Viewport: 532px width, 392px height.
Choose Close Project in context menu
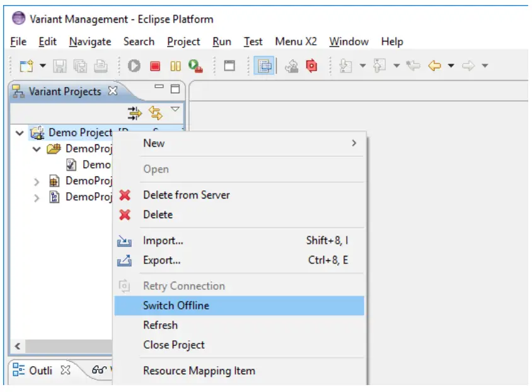coord(240,345)
